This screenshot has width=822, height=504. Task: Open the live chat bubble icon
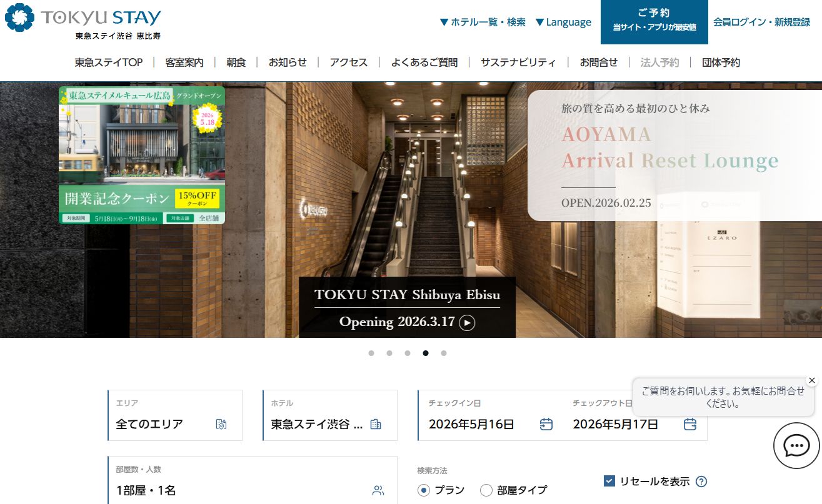(796, 446)
